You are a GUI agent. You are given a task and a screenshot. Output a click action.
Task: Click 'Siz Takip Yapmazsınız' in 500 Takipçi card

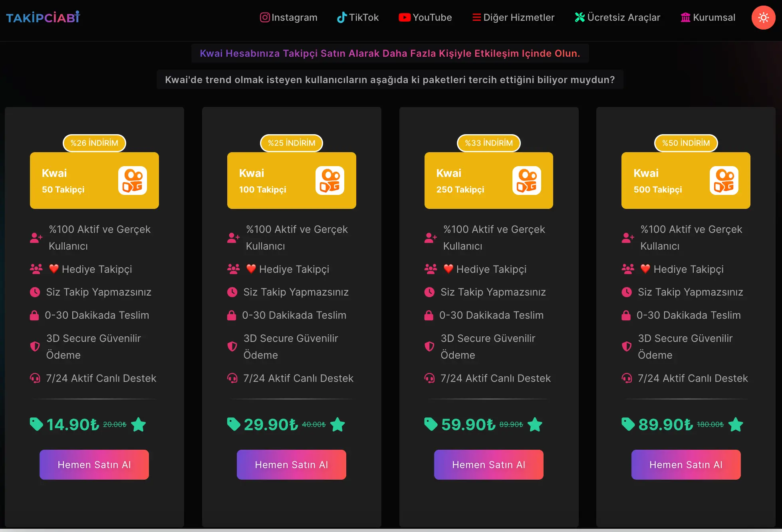coord(691,292)
